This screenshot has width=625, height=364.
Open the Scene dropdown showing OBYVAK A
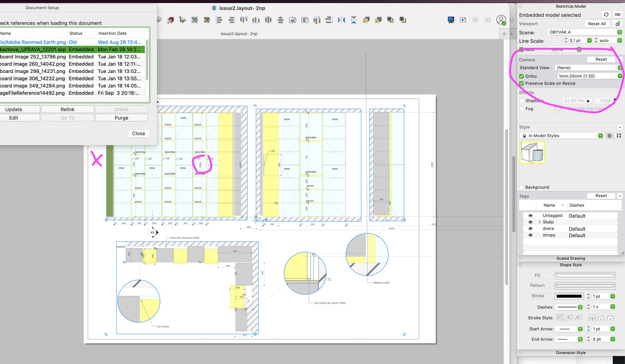[x=585, y=32]
